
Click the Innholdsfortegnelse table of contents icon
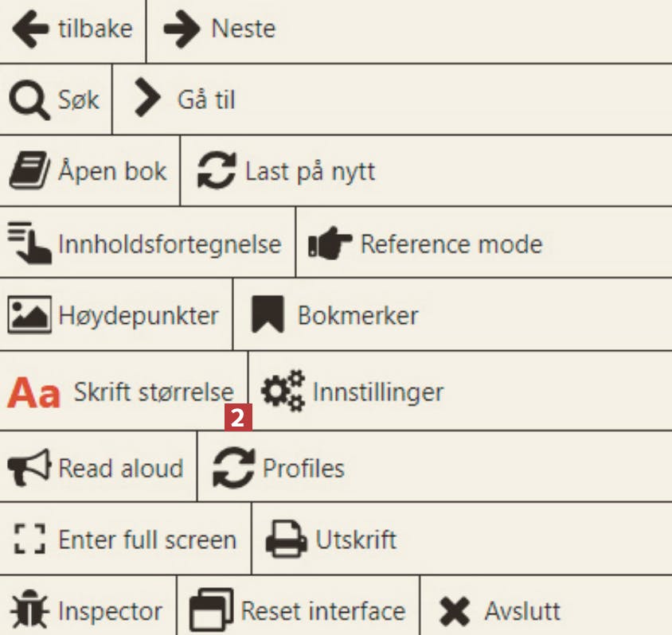(x=29, y=243)
